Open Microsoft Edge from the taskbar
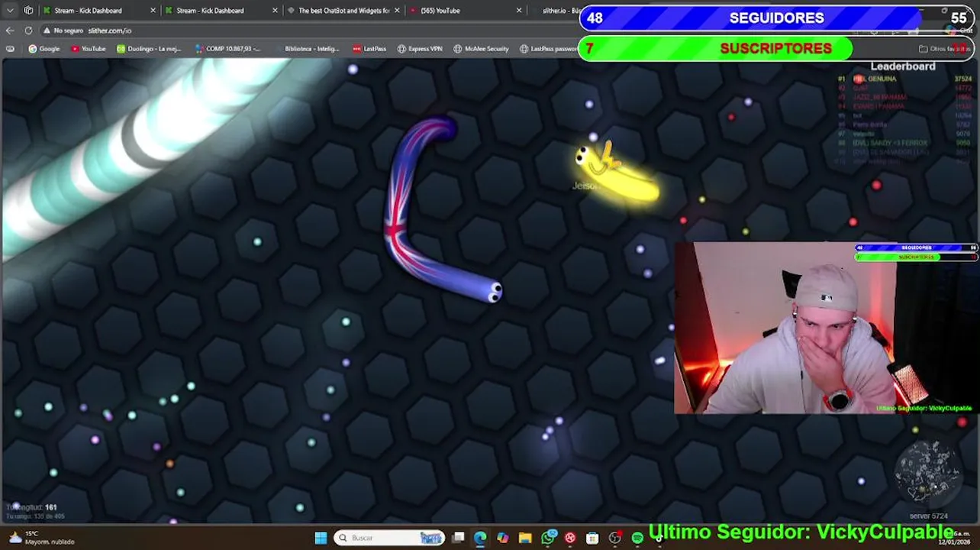 point(480,539)
